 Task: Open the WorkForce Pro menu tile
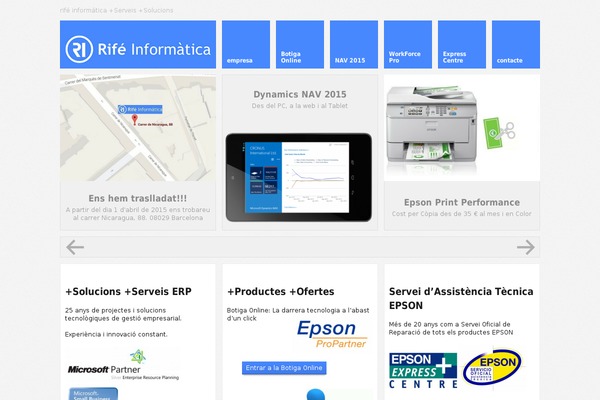coord(408,44)
